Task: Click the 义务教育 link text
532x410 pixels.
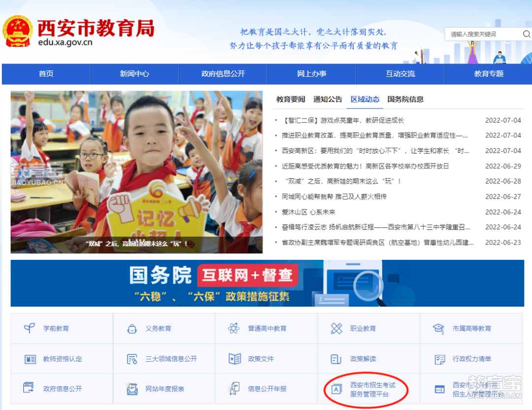Action: point(159,328)
